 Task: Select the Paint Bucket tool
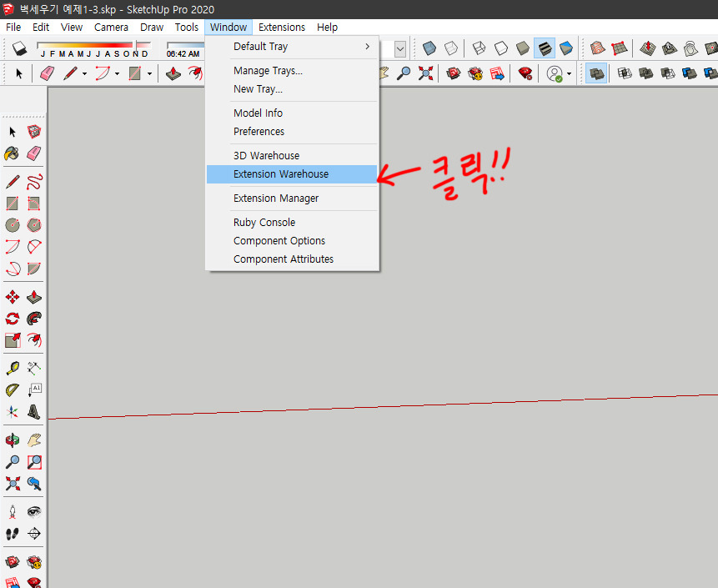(x=12, y=153)
